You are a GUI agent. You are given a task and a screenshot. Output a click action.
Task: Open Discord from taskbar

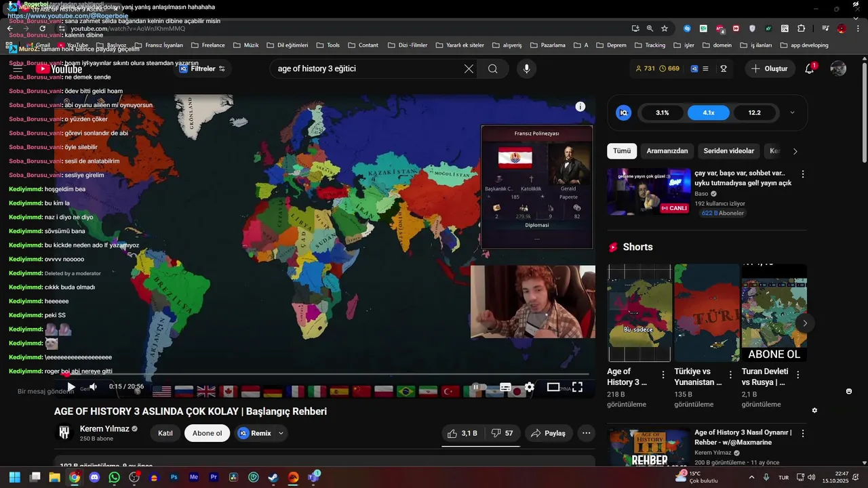click(x=94, y=477)
